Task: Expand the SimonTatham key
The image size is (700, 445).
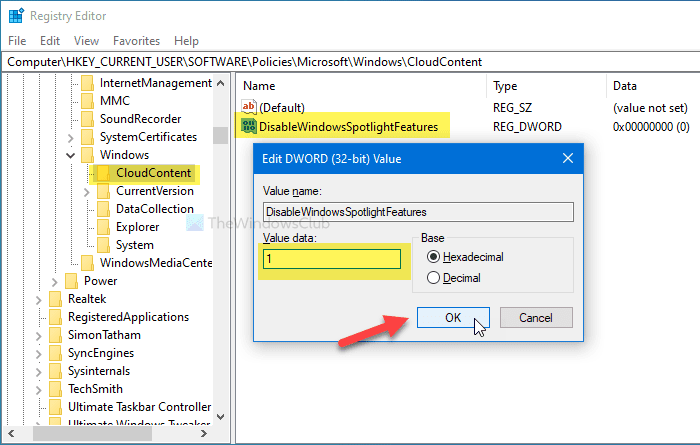Action: pos(39,336)
